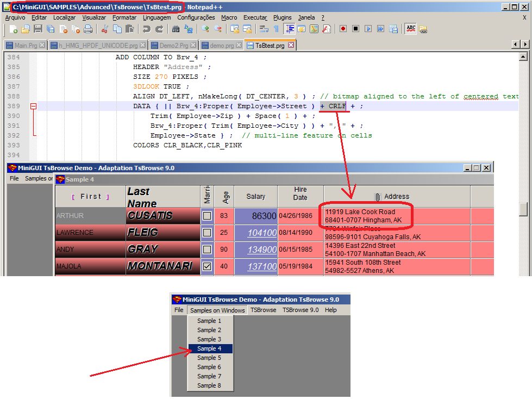532x399 pixels.
Task: Click the synchronize vertical scrolling icon
Action: [234, 29]
